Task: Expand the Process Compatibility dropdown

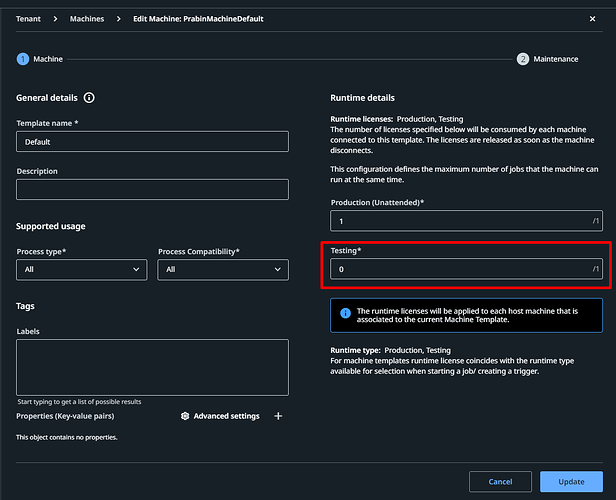Action: (223, 269)
